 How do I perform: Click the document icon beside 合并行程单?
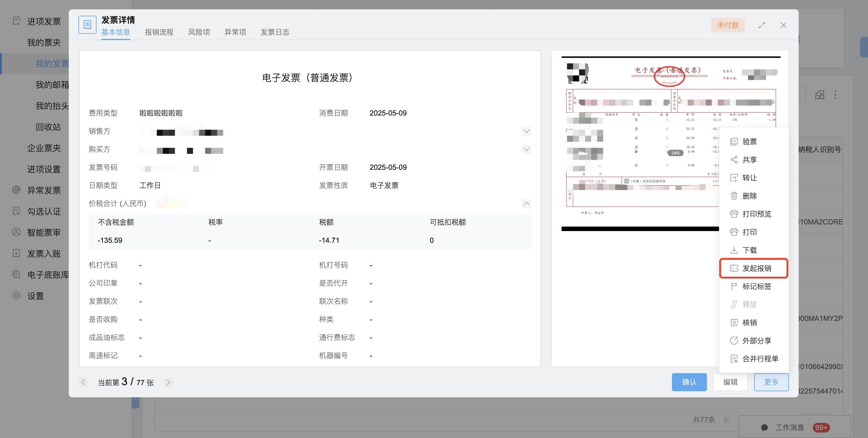[x=734, y=359]
